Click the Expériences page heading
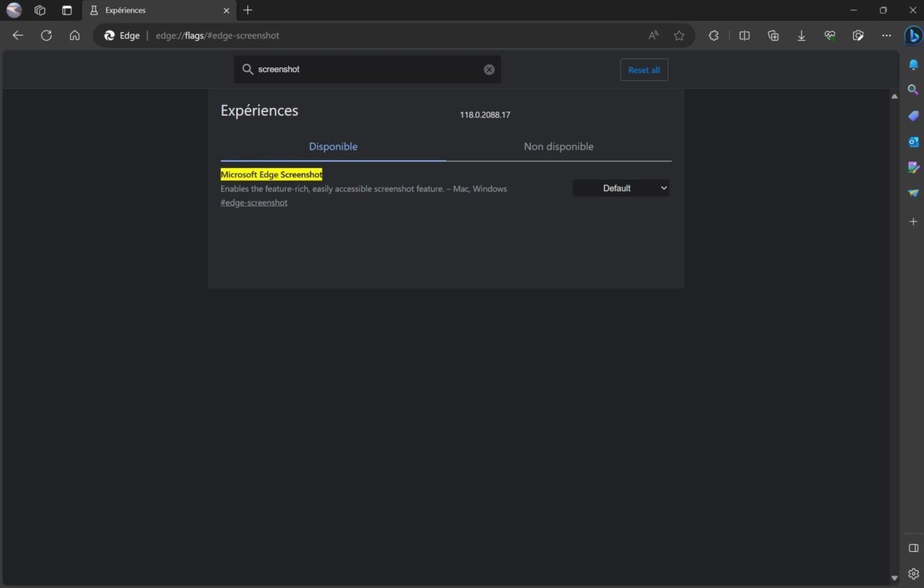 pos(260,111)
